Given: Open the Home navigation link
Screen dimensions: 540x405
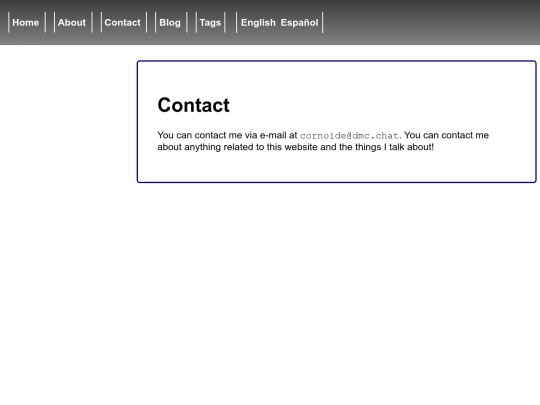Looking at the screenshot, I should tap(25, 22).
